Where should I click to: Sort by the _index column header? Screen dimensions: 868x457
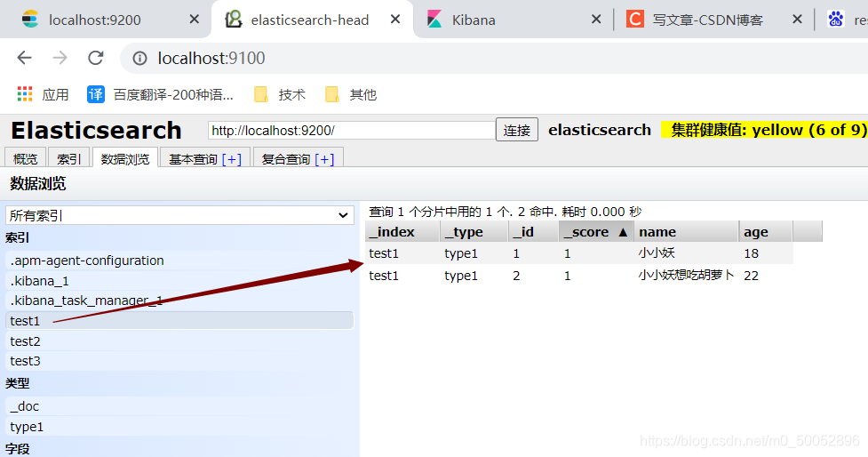(402, 231)
